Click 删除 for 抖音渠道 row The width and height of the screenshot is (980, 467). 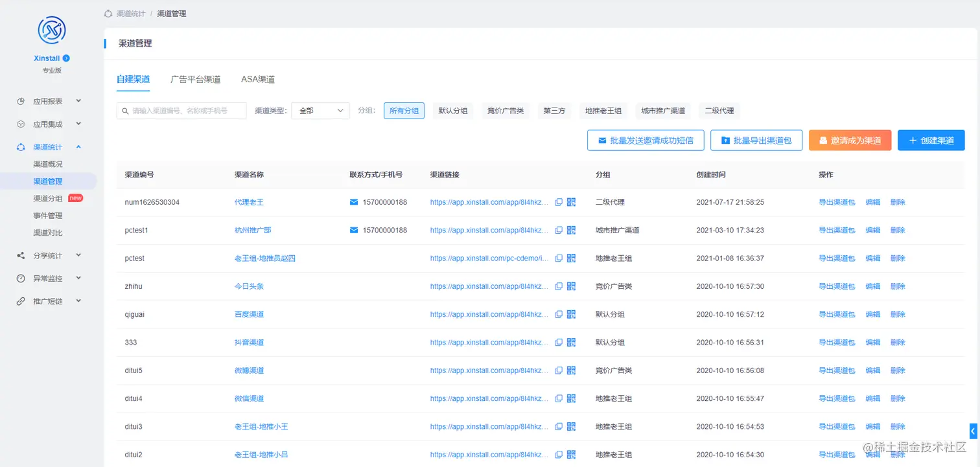[x=898, y=342]
